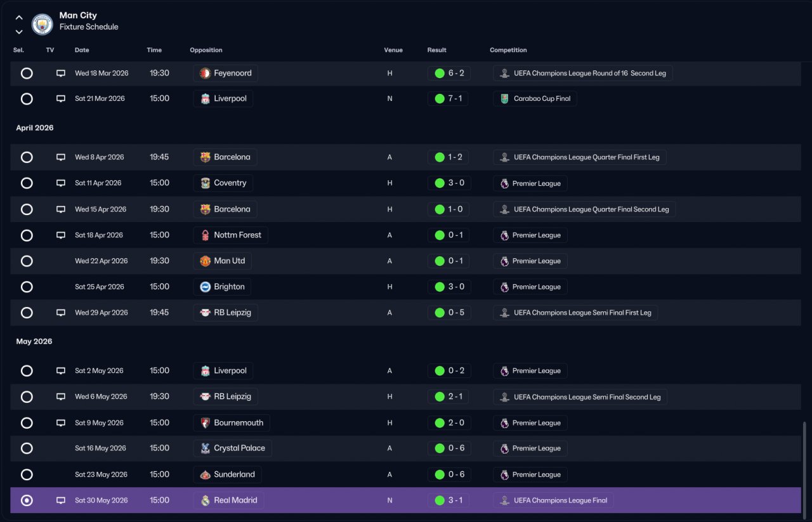Open UEFA Champions League Final competition button
Screen dimensions: 812x522
tap(553, 500)
